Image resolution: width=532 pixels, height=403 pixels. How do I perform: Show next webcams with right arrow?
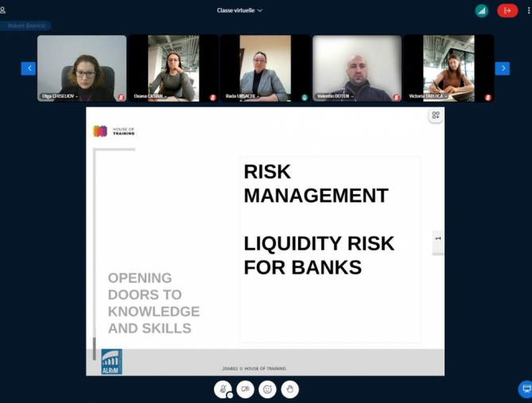click(502, 68)
